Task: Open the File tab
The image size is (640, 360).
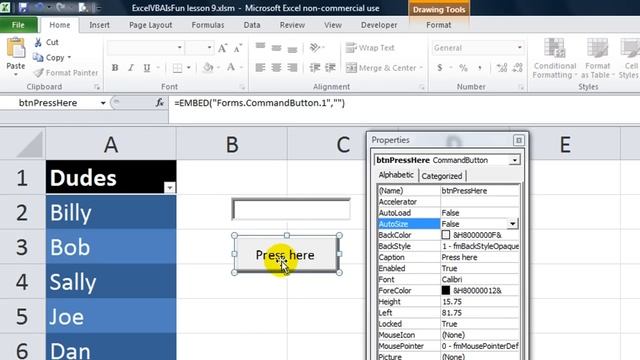Action: point(18,25)
